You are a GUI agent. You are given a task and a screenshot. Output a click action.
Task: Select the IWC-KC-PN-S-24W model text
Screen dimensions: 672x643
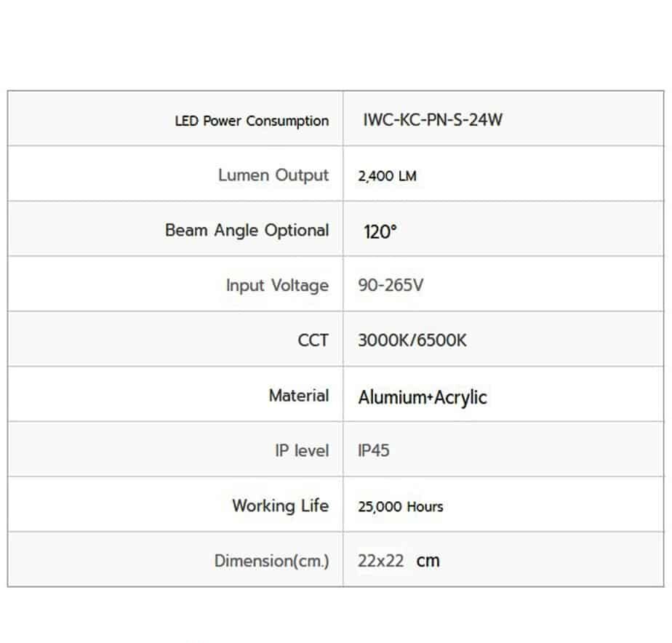(432, 120)
